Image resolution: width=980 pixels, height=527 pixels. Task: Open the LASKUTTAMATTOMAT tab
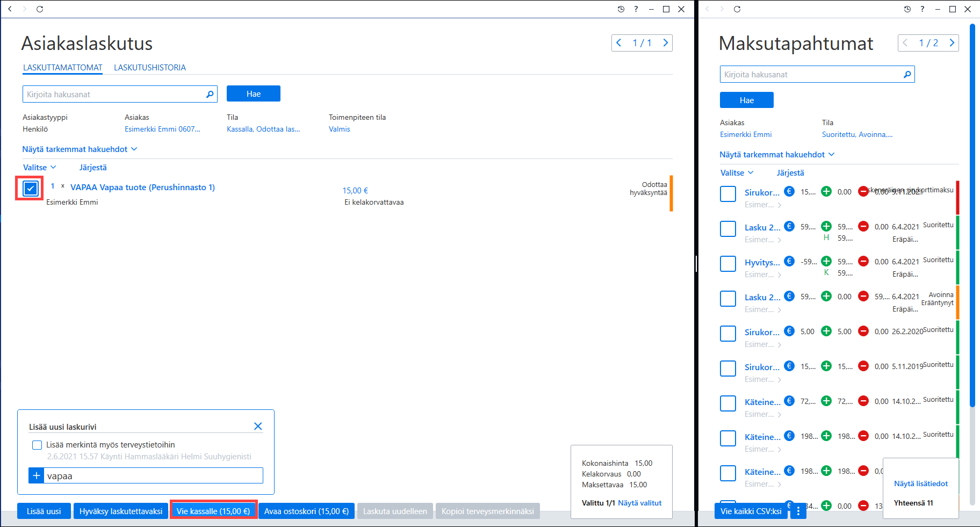(63, 68)
